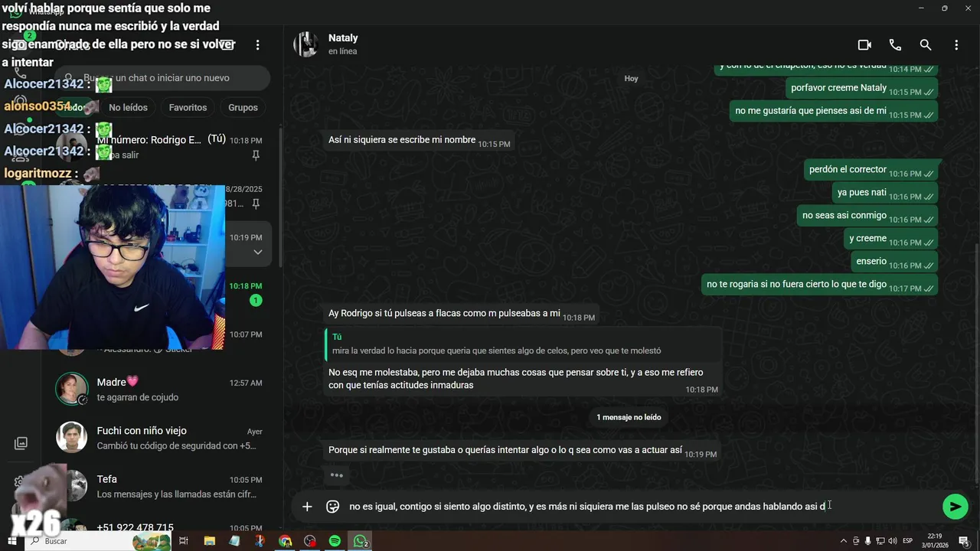Open the notification center with 5 alerts

964,541
